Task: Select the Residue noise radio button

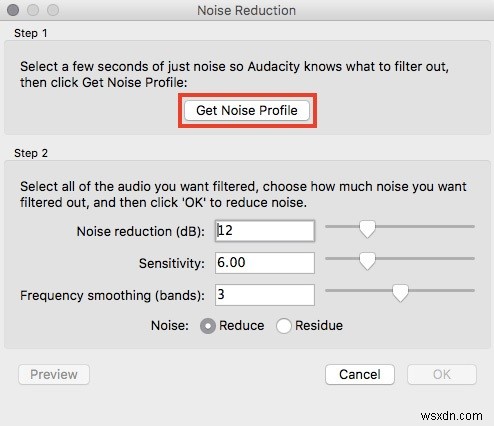Action: pyautogui.click(x=284, y=326)
